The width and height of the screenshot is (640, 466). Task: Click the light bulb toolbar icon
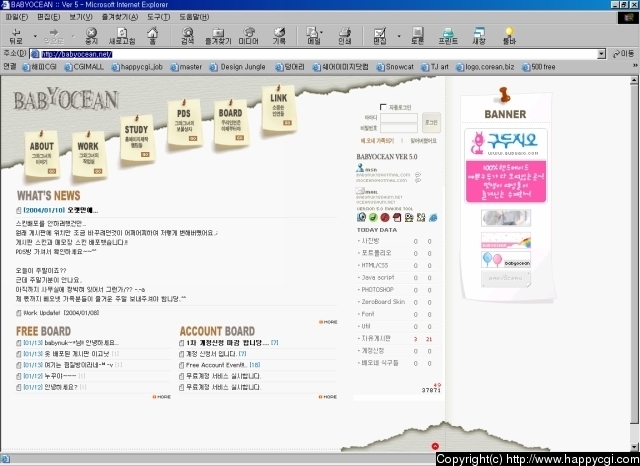click(x=509, y=36)
